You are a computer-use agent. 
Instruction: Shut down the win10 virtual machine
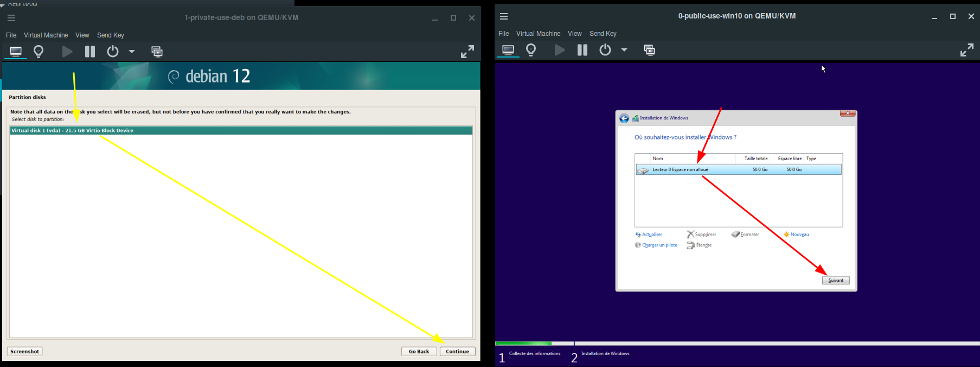pos(605,50)
